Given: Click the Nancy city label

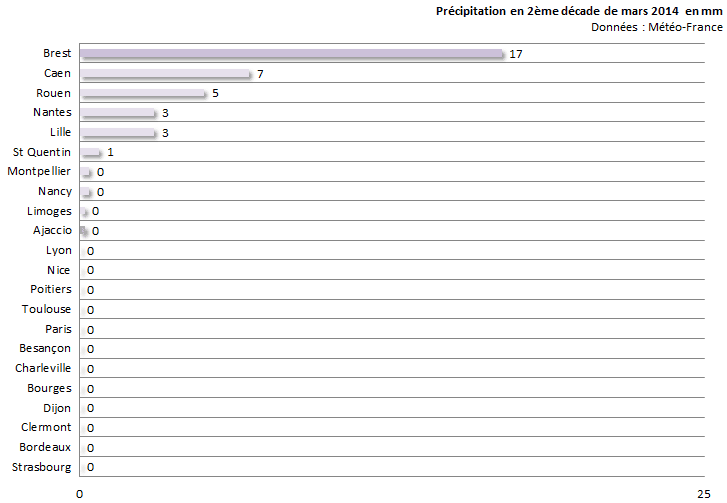Looking at the screenshot, I should [55, 191].
